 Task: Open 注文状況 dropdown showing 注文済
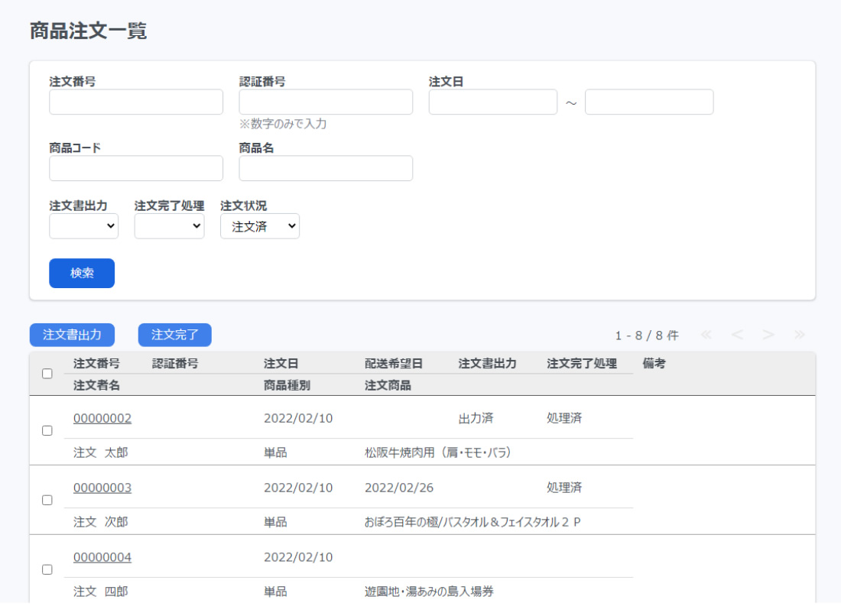tap(260, 226)
